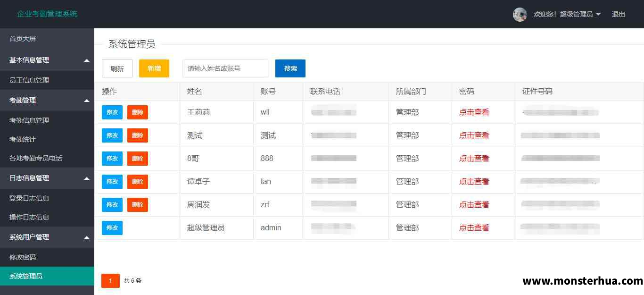Go to 首页大屏
This screenshot has height=295, width=644.
point(47,39)
